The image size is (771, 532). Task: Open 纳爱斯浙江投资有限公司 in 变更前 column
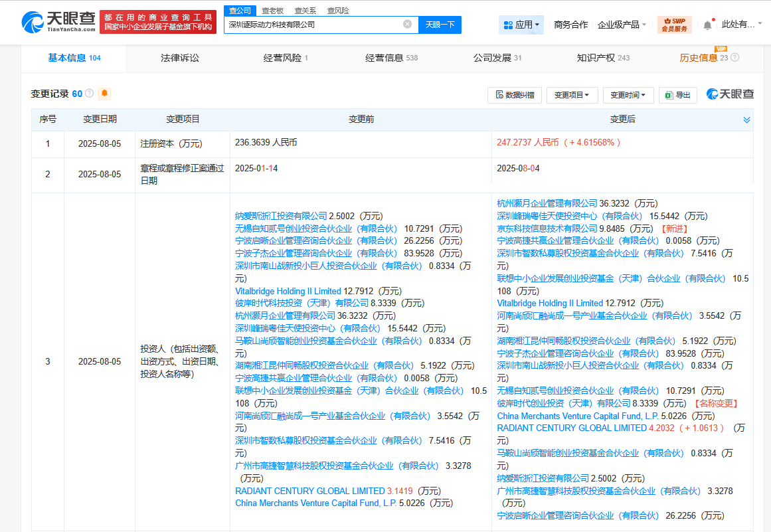tap(281, 216)
